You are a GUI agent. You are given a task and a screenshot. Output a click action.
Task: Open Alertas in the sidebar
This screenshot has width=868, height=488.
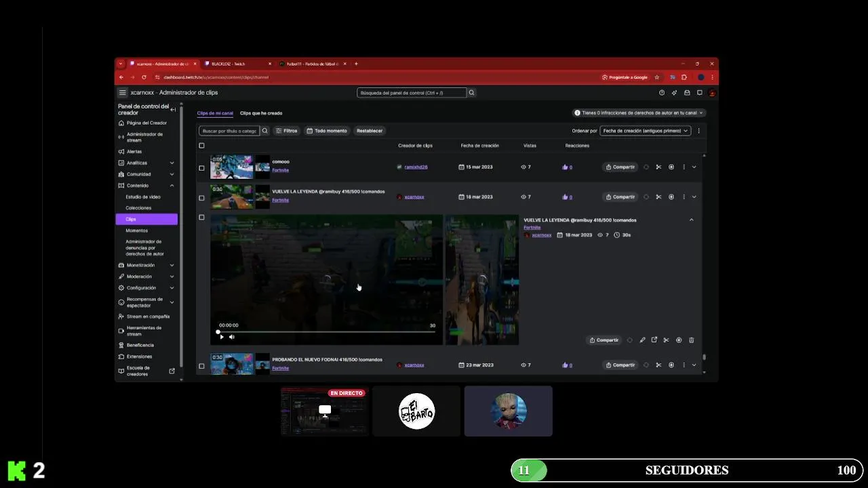click(134, 152)
